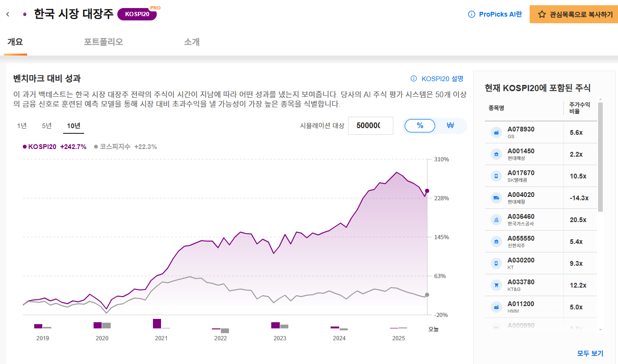Click the 벤치마크 대비 성과 heading

coord(47,78)
